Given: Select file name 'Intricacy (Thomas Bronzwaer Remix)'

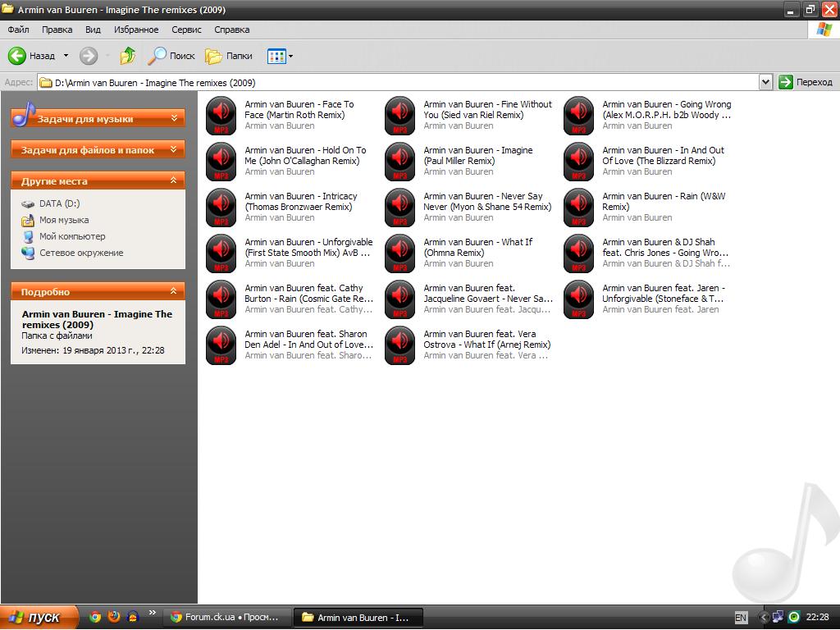Looking at the screenshot, I should click(300, 202).
